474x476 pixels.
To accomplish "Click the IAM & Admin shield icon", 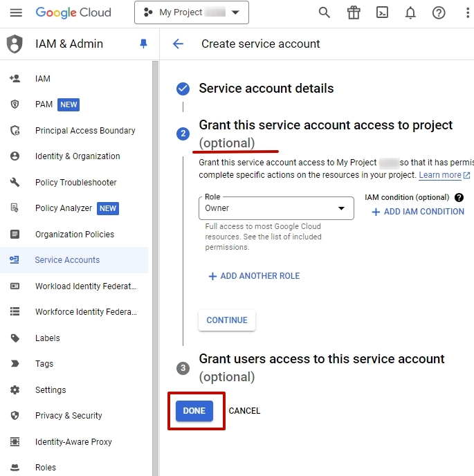I will tap(15, 44).
